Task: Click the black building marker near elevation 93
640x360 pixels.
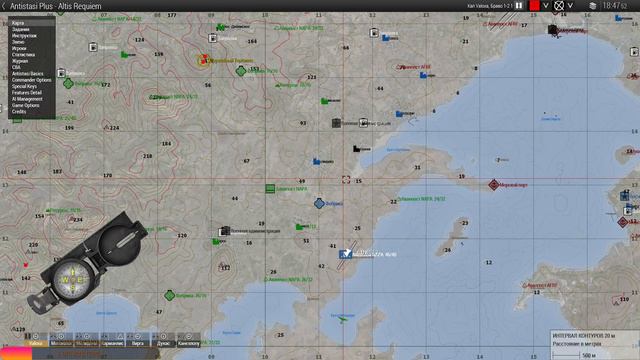Action: click(x=336, y=123)
